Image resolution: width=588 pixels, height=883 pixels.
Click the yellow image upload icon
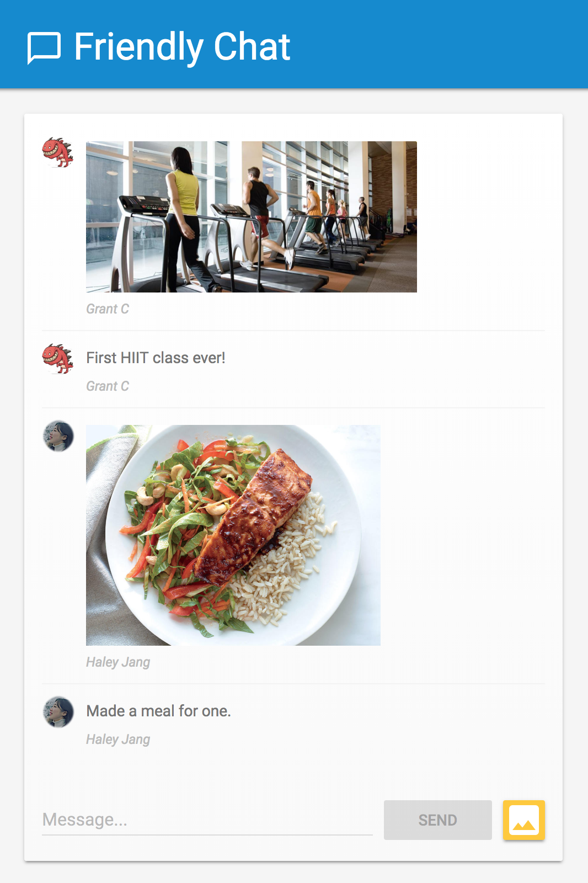(x=523, y=820)
